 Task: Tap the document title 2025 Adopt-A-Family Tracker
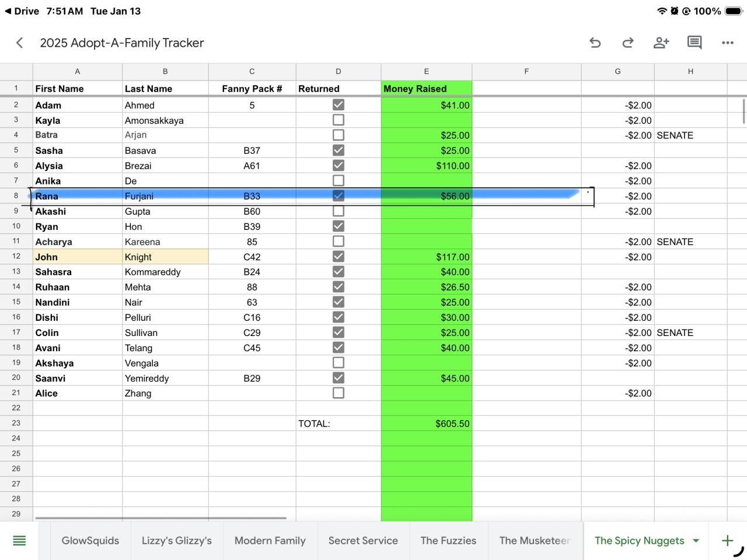click(122, 43)
